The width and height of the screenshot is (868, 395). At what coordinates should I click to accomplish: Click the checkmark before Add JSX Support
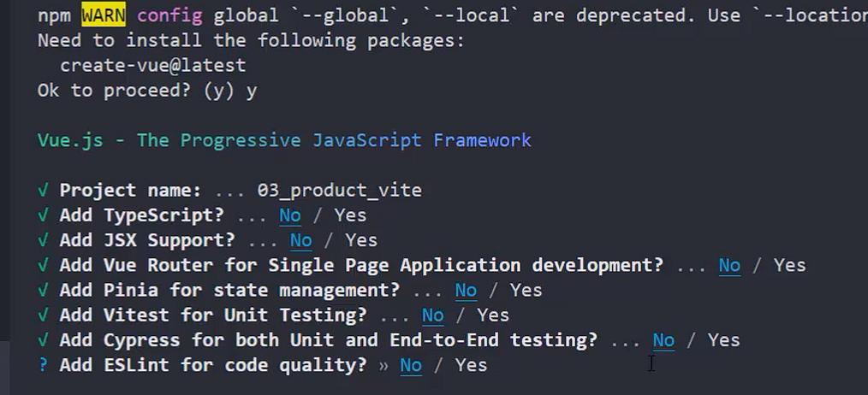(44, 240)
